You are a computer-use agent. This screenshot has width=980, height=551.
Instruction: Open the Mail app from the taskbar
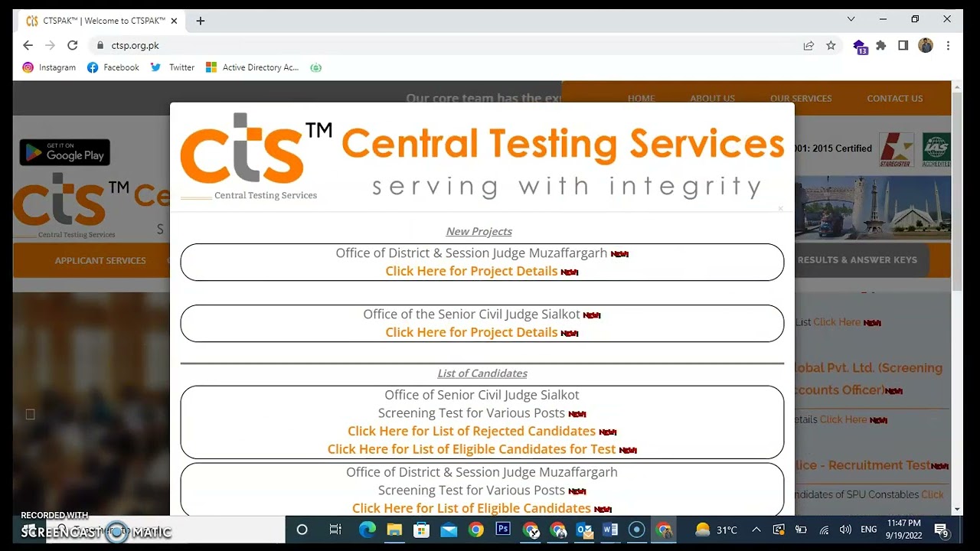tap(449, 530)
